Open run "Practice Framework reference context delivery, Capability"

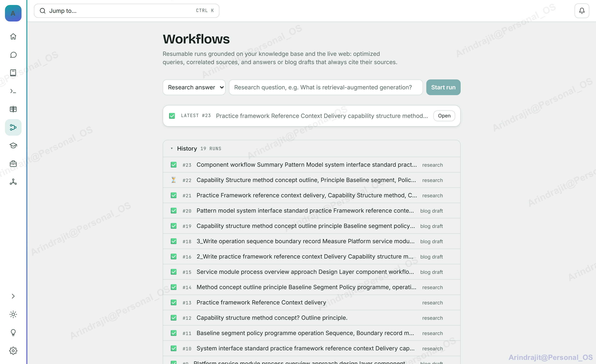click(x=311, y=195)
